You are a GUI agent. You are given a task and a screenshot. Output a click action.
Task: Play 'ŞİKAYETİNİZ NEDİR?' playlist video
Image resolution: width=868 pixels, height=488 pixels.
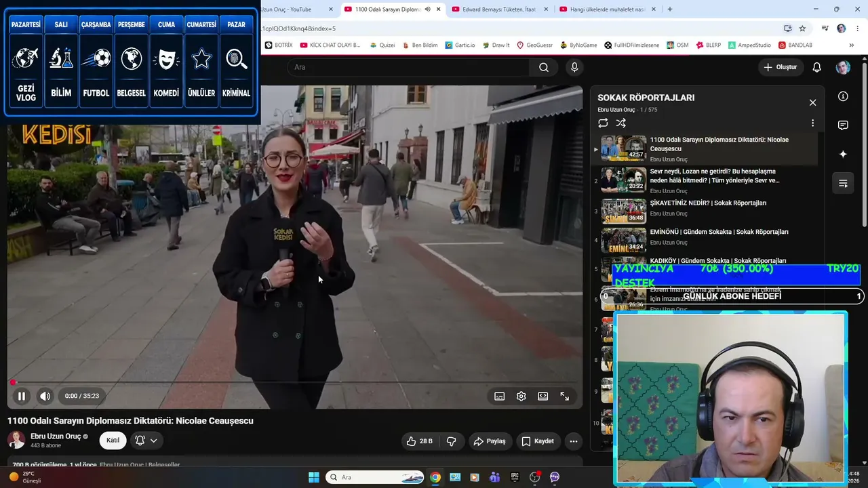click(x=705, y=210)
